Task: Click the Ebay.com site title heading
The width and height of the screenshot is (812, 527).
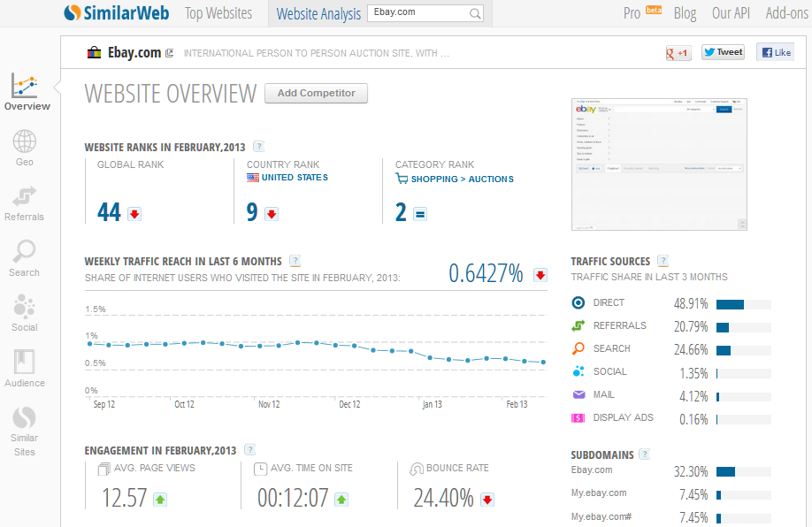Action: click(x=134, y=52)
